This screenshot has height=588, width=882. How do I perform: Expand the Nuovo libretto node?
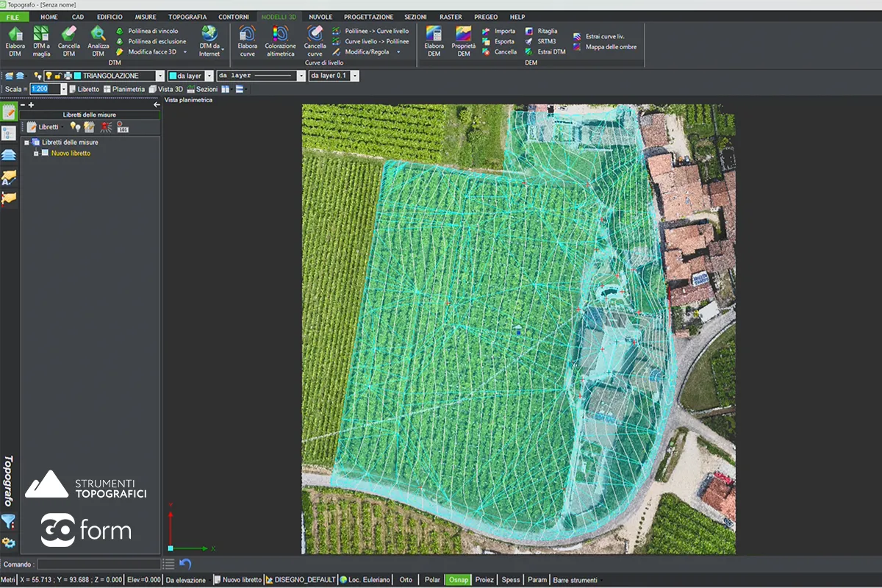(x=36, y=154)
